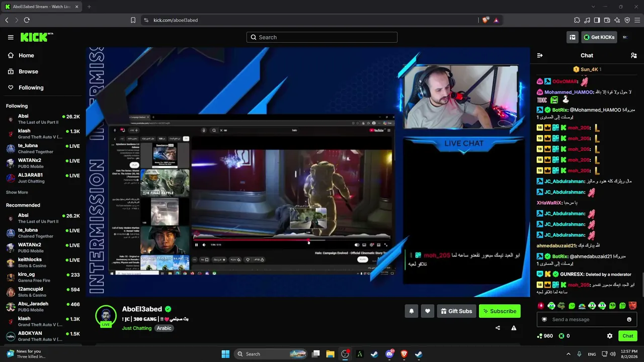The image size is (644, 362).
Task: Toggle the browser sidebar panel
Action: (597, 20)
